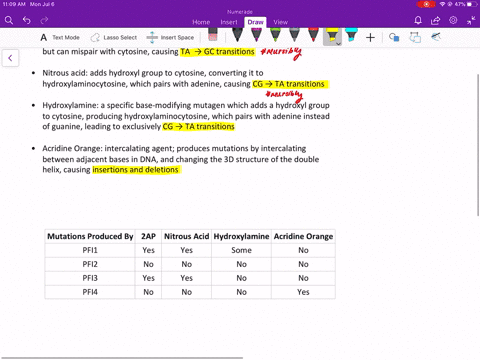
Task: Click "Acridine Orange:" bullet text
Action: (x=72, y=148)
